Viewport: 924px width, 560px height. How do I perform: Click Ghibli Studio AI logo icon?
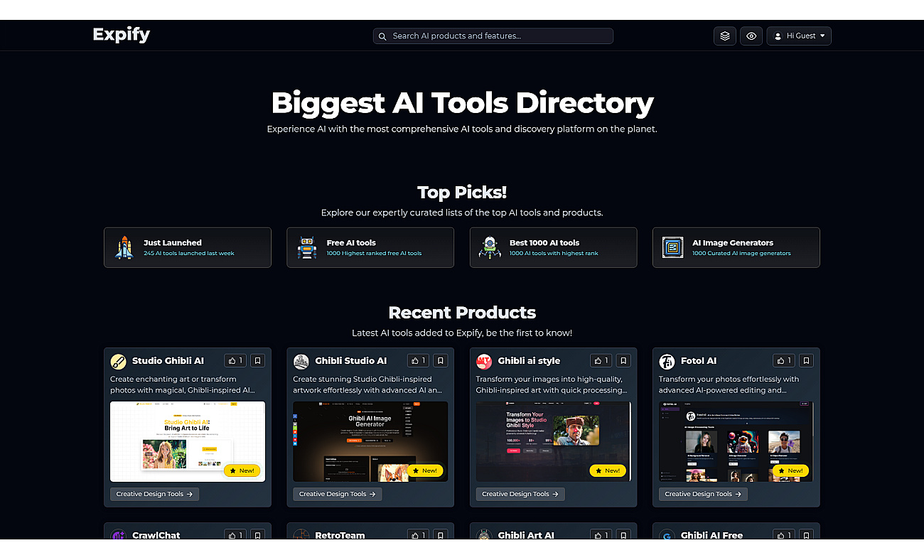pos(301,361)
